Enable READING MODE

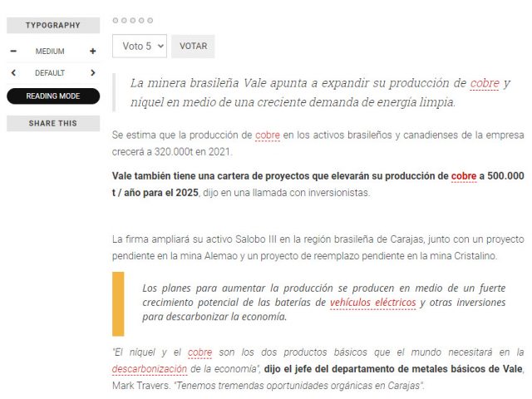(53, 96)
